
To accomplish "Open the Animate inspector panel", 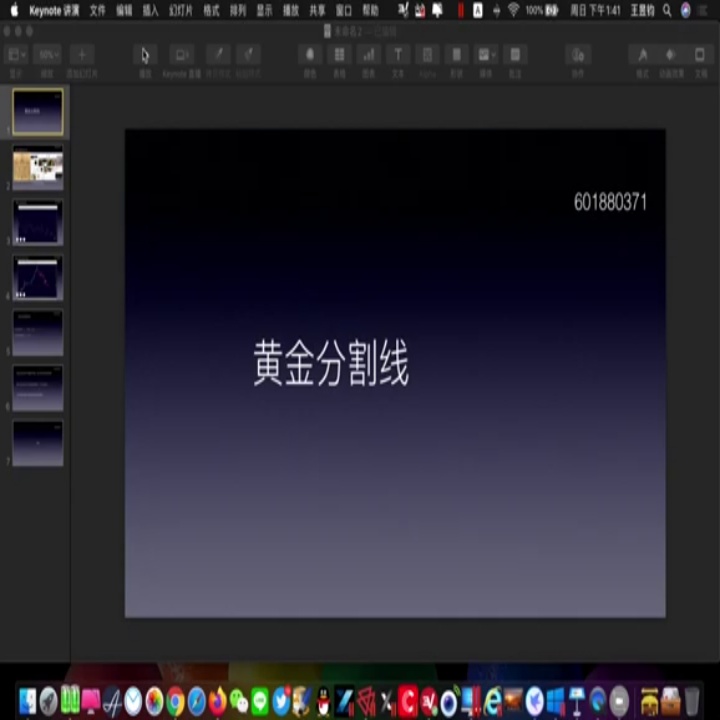I will [x=670, y=55].
